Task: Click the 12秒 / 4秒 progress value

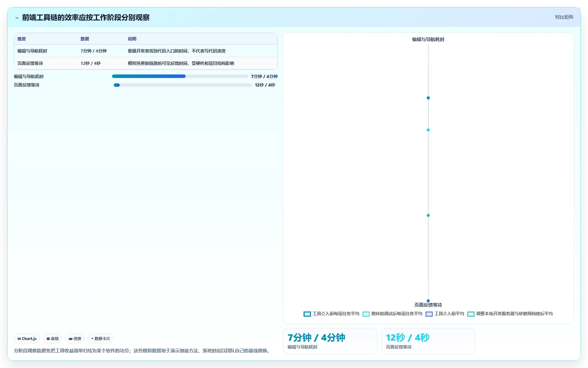Action: [265, 85]
